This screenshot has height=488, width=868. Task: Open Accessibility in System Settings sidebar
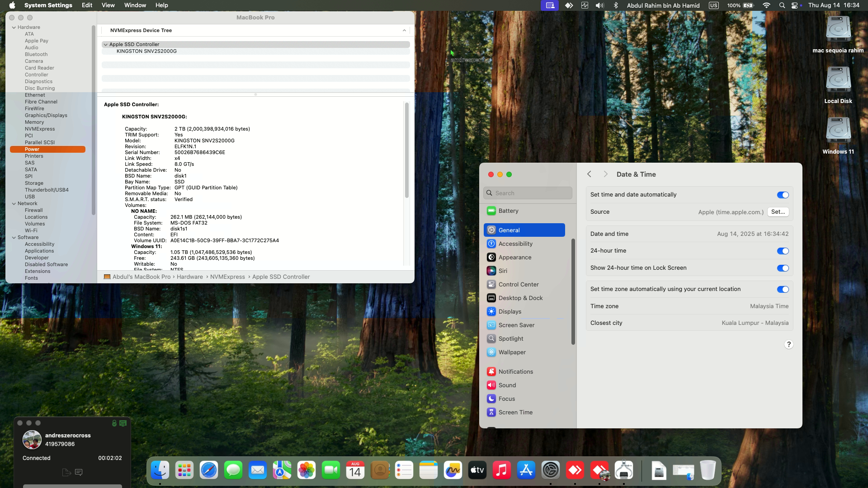pyautogui.click(x=524, y=244)
